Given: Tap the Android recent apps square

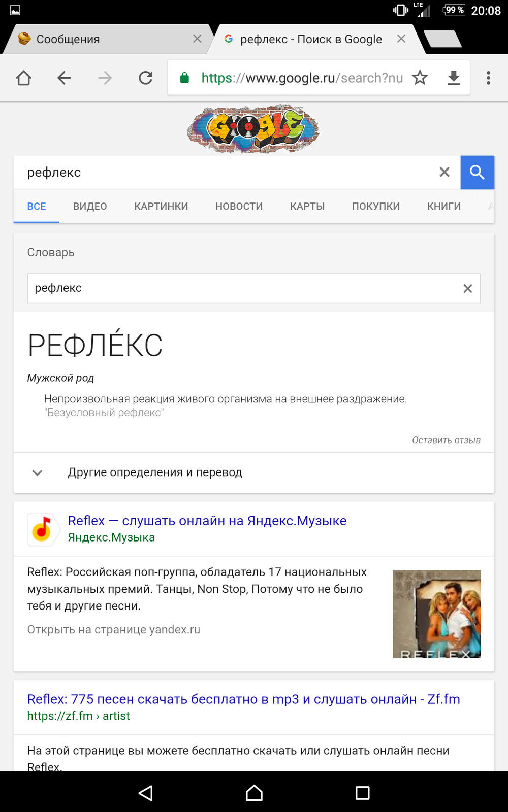Looking at the screenshot, I should tap(363, 793).
